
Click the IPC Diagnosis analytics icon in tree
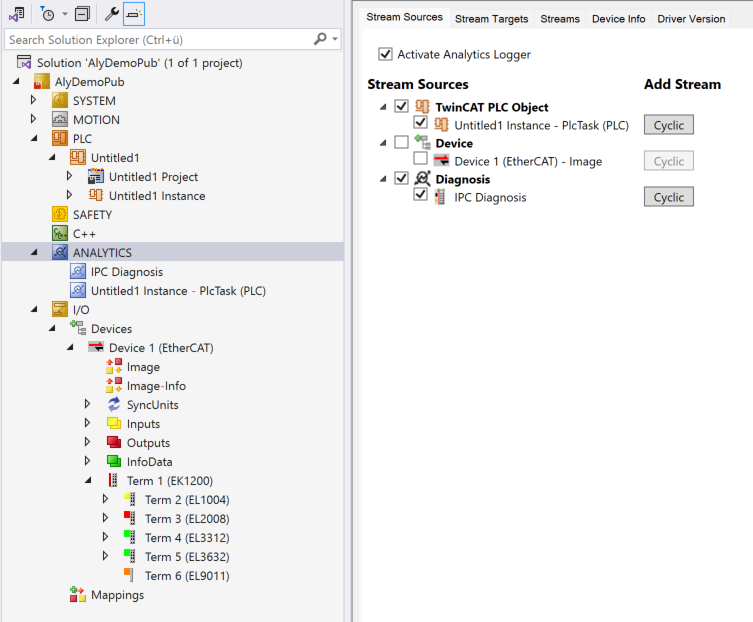click(78, 271)
